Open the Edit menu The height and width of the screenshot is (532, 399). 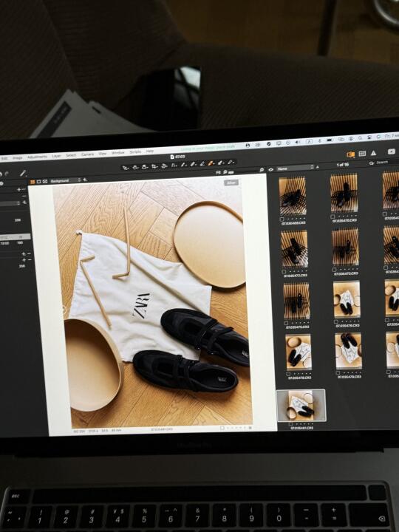(x=4, y=158)
